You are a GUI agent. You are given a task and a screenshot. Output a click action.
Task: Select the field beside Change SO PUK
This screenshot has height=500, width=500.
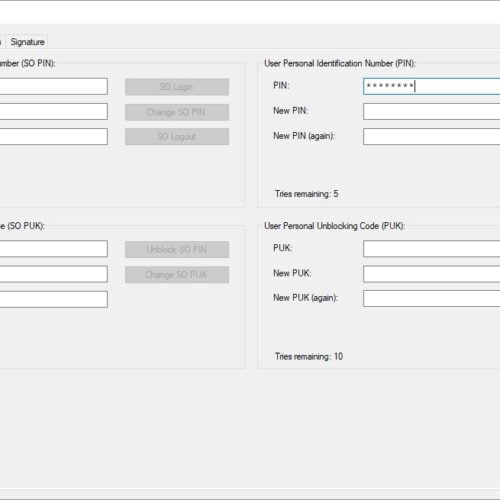tap(54, 274)
